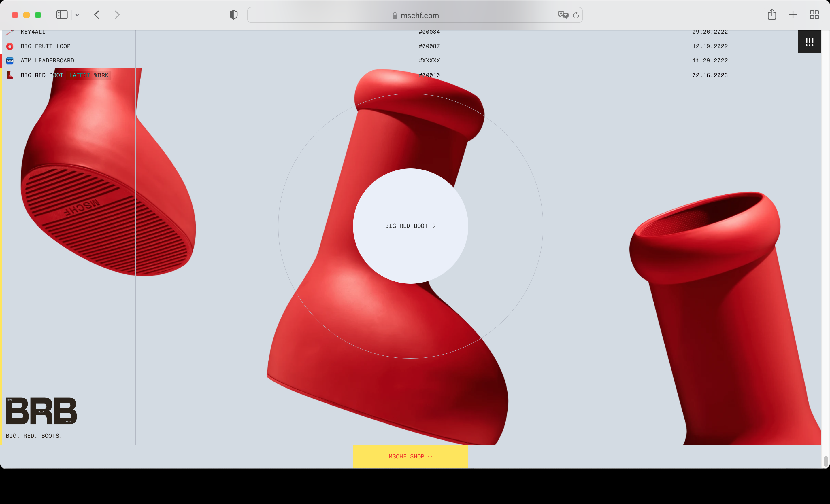
Task: Select the date 11.29.2022
Action: point(710,61)
